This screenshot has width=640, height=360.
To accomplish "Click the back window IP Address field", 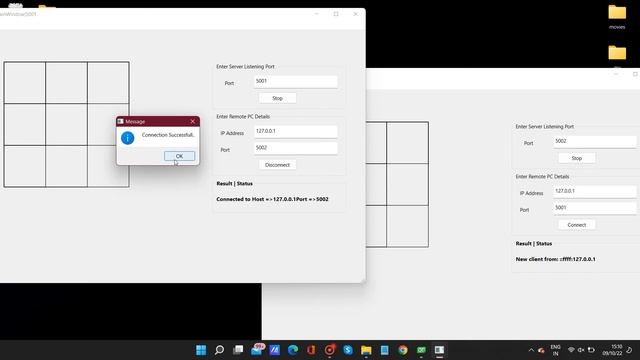I will click(x=595, y=191).
